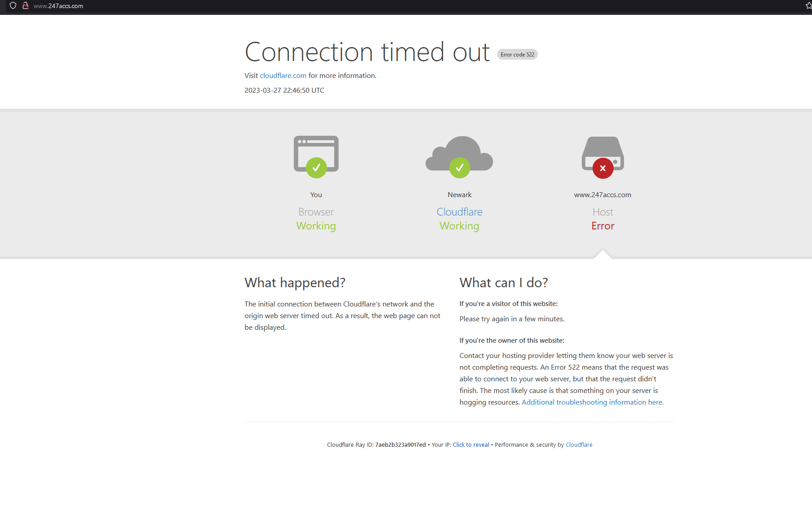Click If you're a visitor of this website text
Screen dimensions: 812x509
(508, 303)
